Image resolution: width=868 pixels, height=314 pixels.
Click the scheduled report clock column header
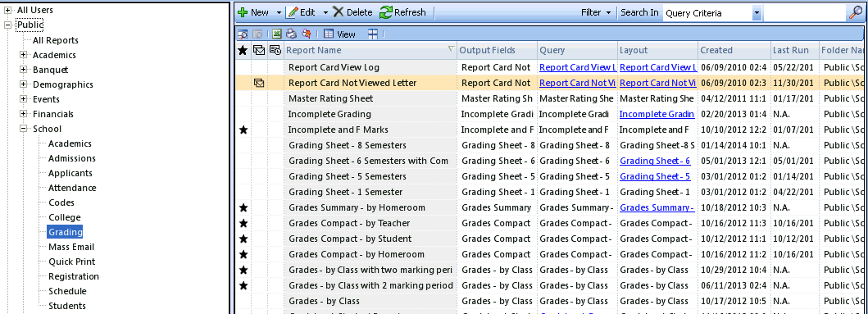[x=275, y=50]
